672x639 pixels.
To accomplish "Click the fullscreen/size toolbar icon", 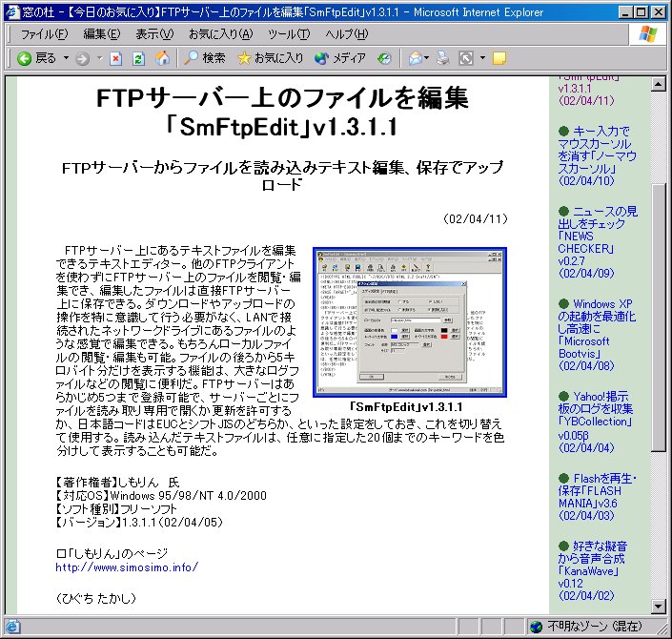I will point(466,58).
